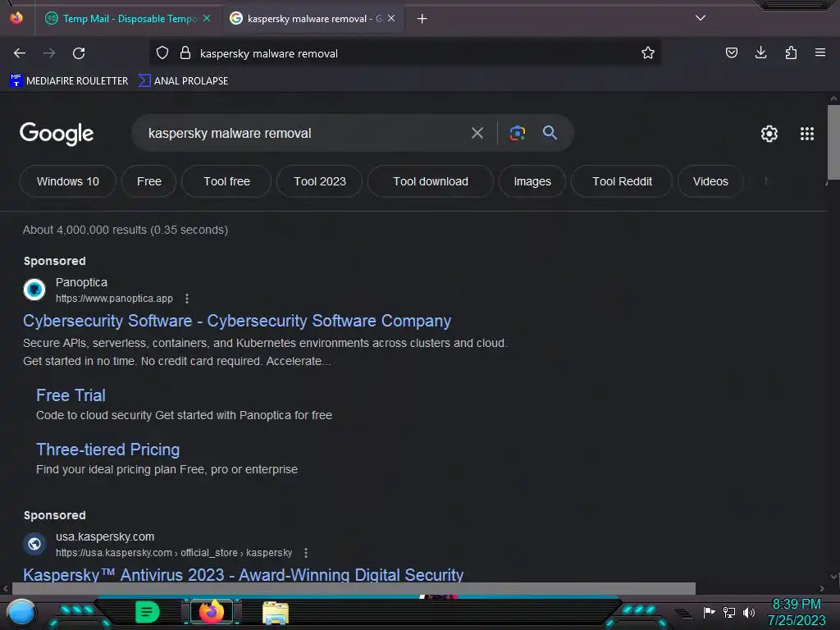
Task: Open the Start menu orb
Action: [x=21, y=612]
